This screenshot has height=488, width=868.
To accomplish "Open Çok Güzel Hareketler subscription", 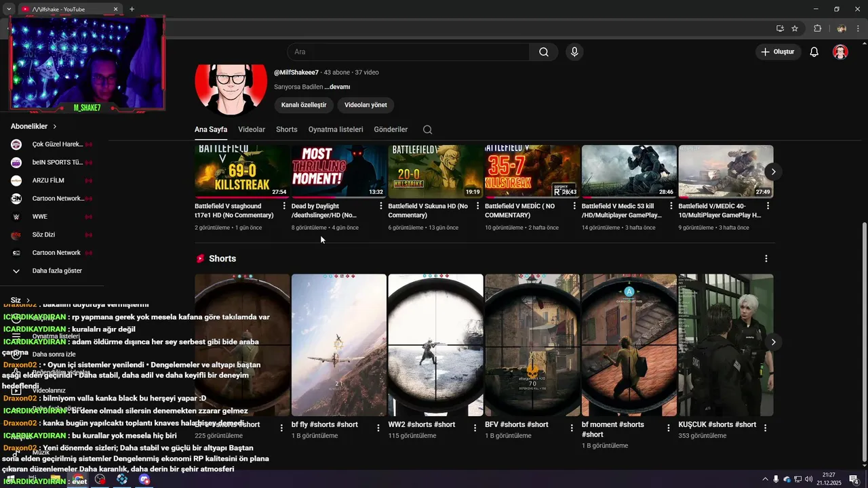I will (52, 144).
